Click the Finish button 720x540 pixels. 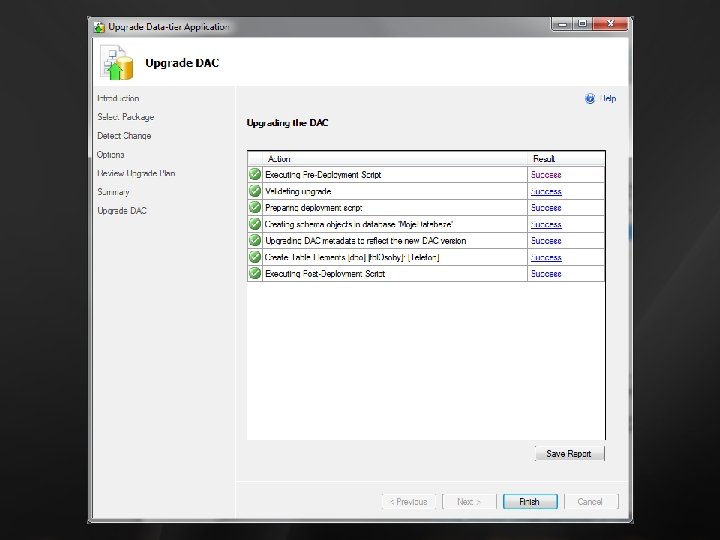pos(530,501)
